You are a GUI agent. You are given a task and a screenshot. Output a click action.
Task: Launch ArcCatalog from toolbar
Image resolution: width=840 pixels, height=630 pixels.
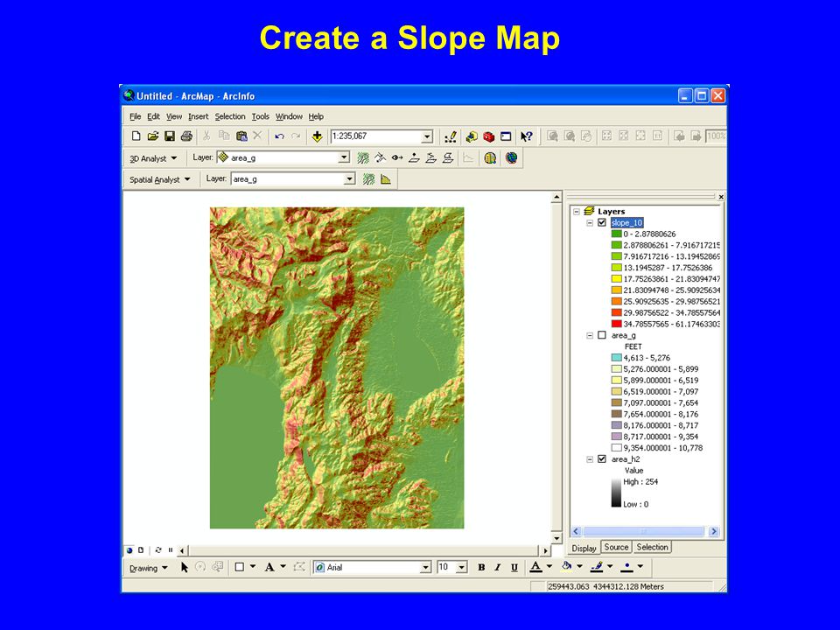pos(472,136)
